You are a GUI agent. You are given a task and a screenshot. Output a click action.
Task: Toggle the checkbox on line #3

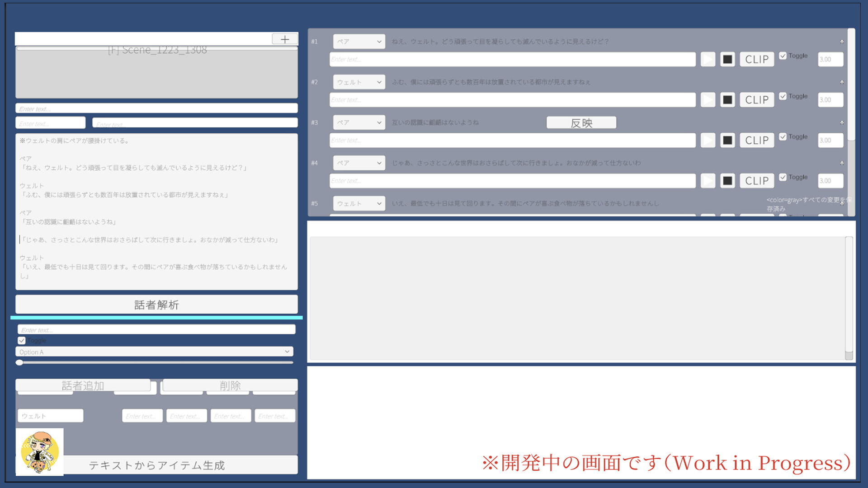[x=783, y=137]
